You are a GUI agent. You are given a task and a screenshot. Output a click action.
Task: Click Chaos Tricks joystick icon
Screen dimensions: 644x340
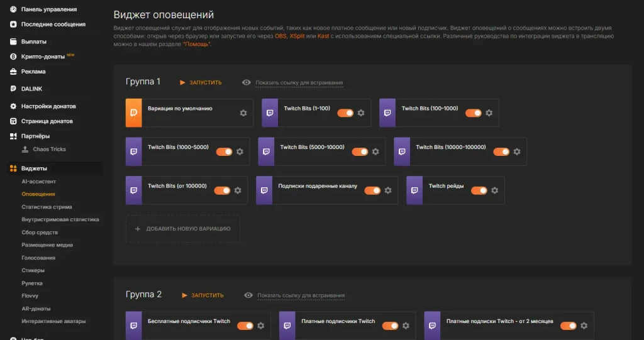click(x=25, y=150)
